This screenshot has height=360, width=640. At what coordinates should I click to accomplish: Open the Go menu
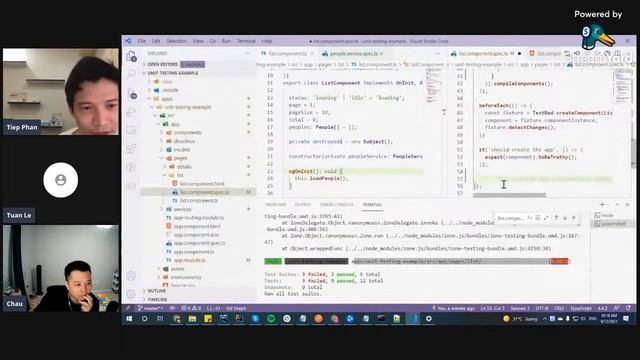213,41
